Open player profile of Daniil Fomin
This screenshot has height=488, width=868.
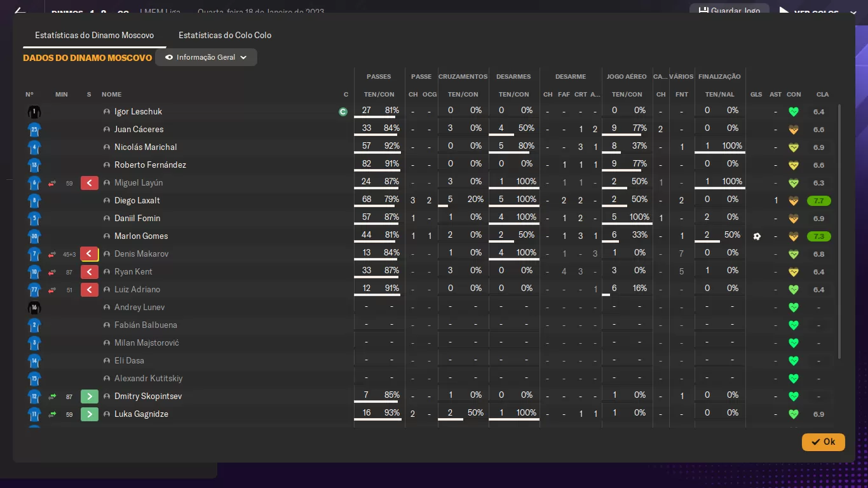[137, 219]
